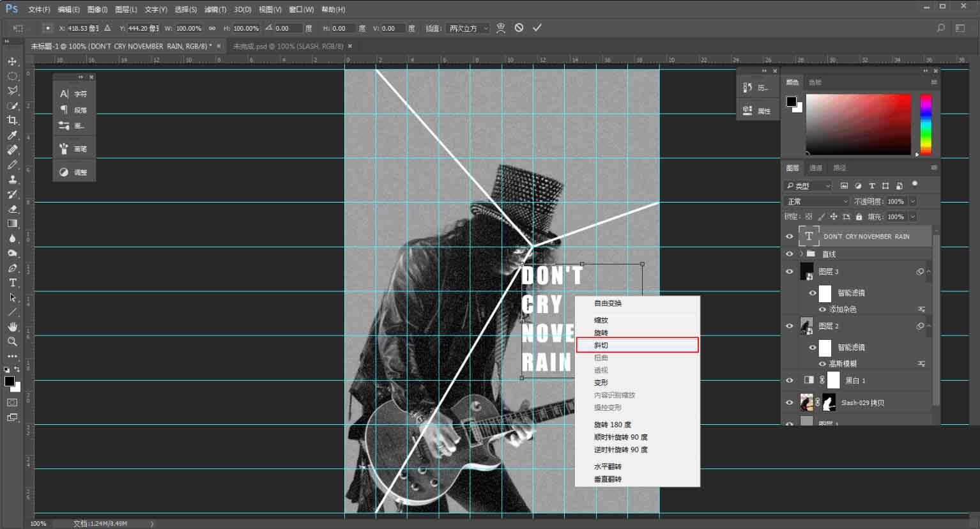Select the Blur tool
This screenshot has width=980, height=529.
coord(12,238)
